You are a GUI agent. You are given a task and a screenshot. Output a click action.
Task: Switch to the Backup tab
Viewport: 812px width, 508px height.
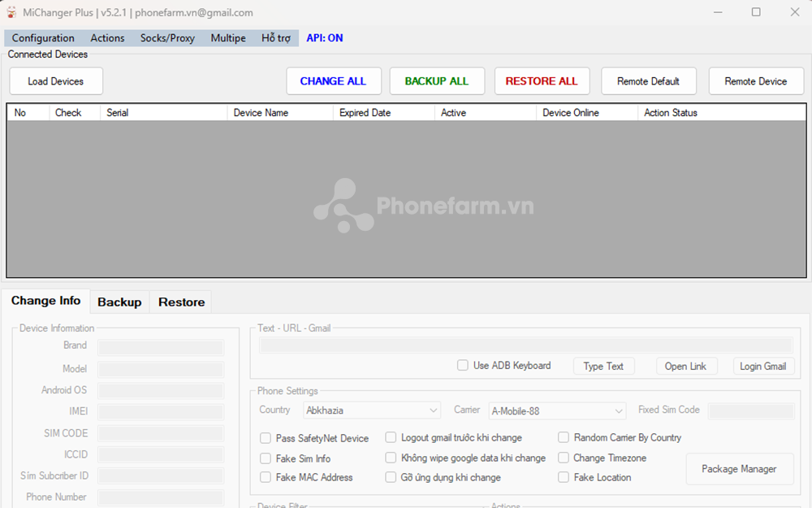click(x=119, y=302)
